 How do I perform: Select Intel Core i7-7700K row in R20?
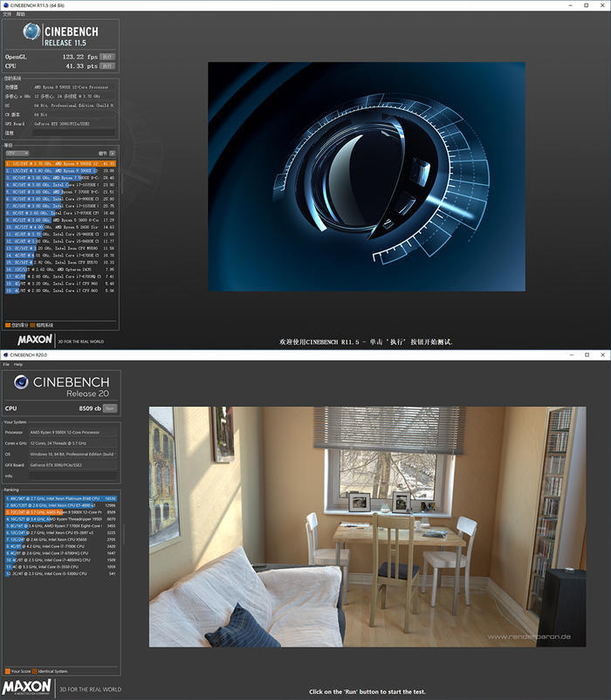point(61,546)
